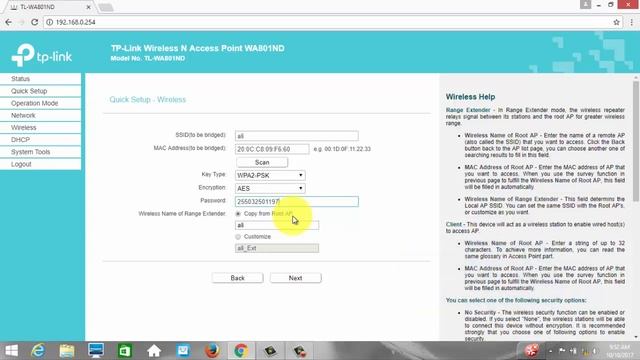Screen dimensions: 640x360
Task: Open the green Store app in taskbar
Action: (x=125, y=351)
